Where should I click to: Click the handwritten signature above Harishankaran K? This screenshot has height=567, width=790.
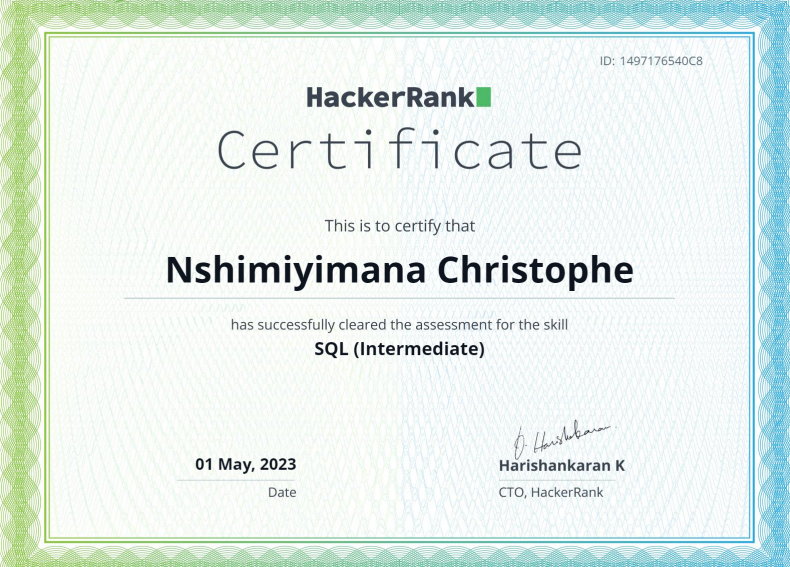(560, 437)
